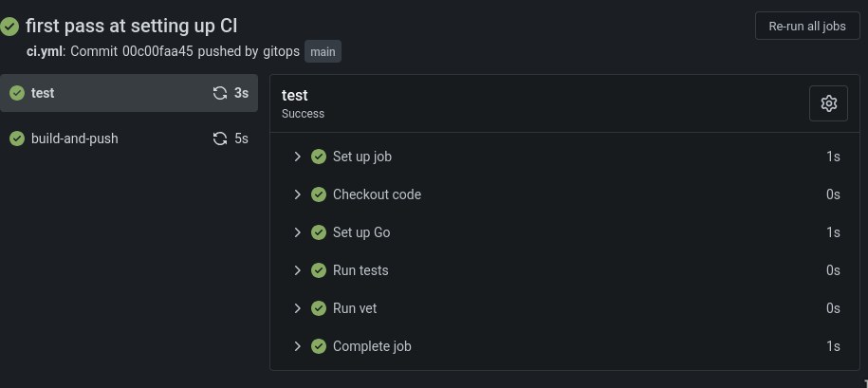Click success check icon on Checkout code
Screen dimensions: 868x388
(319, 194)
